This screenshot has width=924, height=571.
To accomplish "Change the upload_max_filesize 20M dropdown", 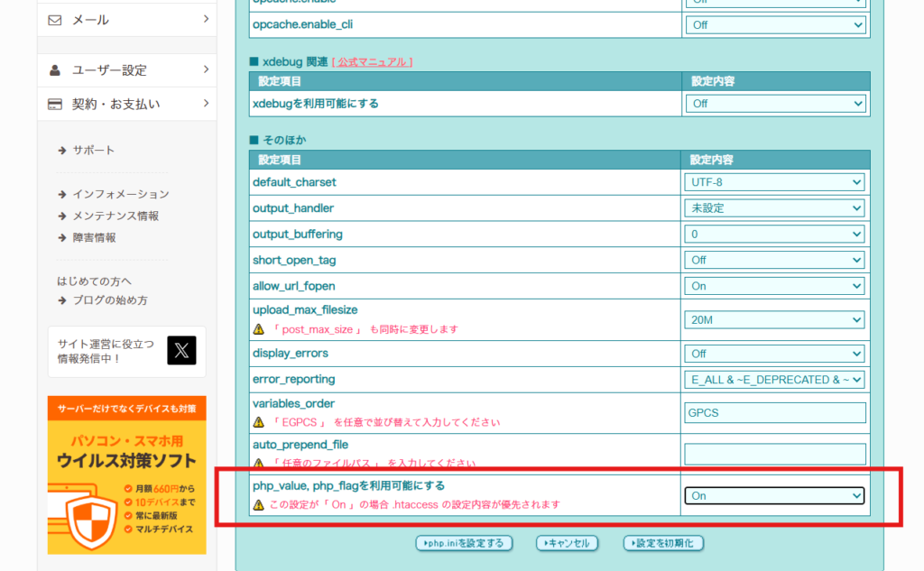I will tap(774, 319).
